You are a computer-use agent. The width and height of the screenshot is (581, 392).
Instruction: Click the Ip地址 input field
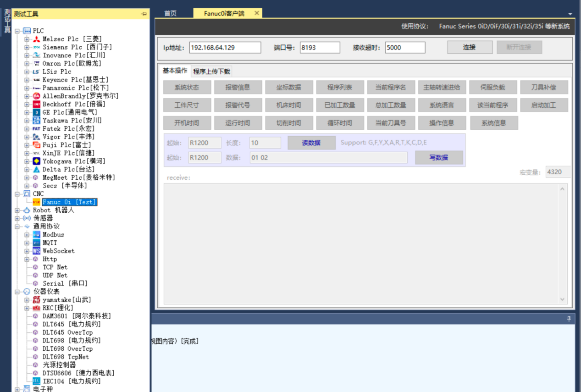click(225, 48)
